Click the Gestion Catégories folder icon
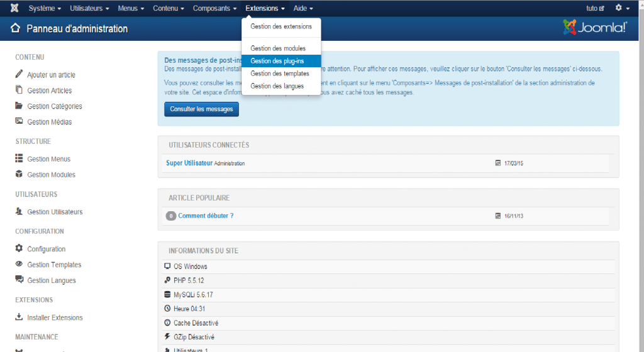 [x=19, y=106]
